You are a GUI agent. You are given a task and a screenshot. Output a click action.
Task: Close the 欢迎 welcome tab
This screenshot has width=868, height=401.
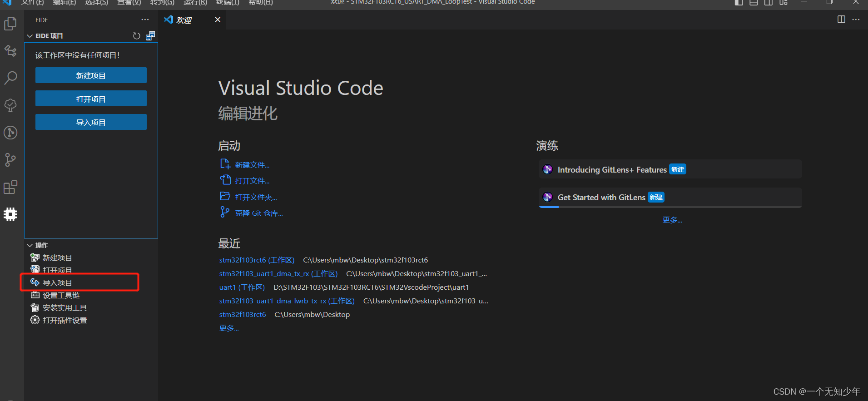218,20
